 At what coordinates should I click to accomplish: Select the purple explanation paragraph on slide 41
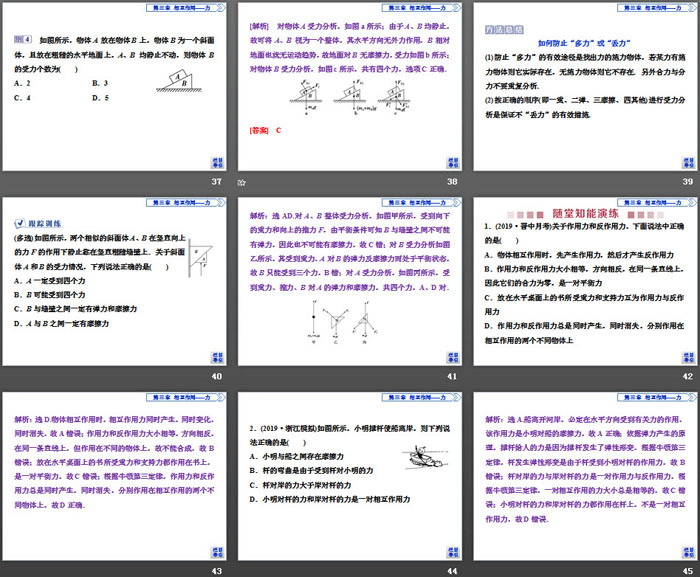350,251
